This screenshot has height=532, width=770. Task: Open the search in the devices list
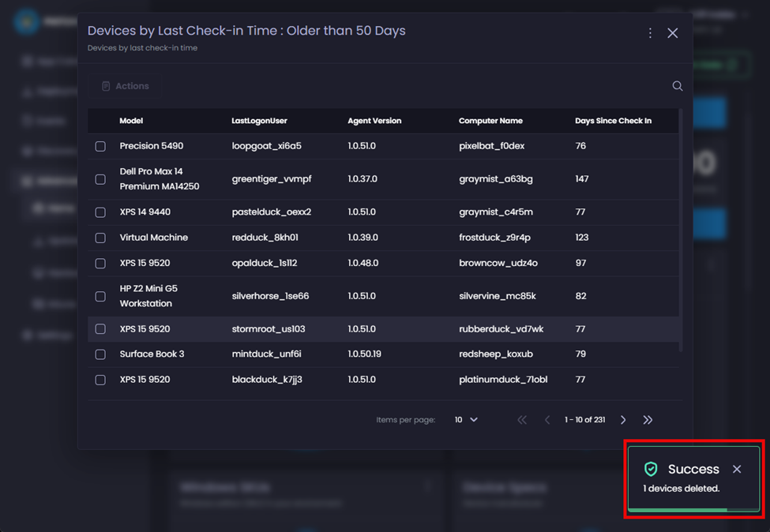(677, 86)
